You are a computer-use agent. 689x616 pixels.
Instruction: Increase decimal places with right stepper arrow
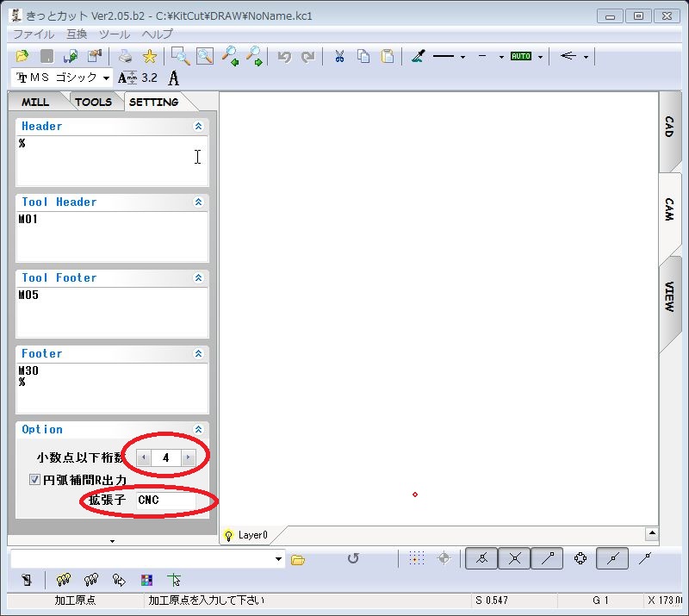pos(188,457)
